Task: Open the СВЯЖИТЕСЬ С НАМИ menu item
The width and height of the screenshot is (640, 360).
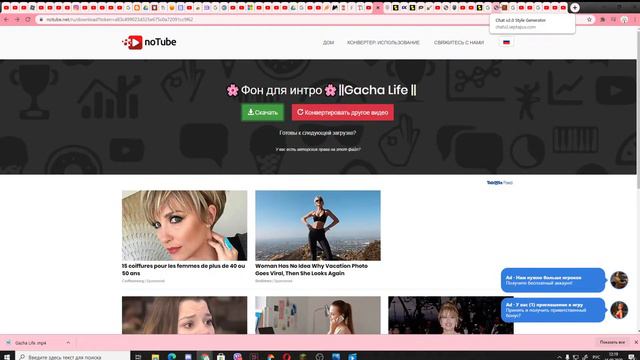Action: [459, 42]
